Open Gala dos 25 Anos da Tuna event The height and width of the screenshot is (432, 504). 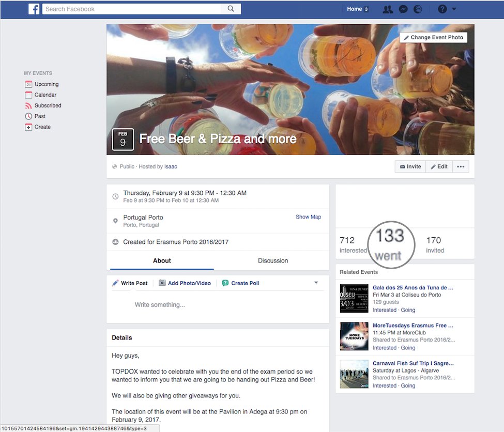(413, 288)
